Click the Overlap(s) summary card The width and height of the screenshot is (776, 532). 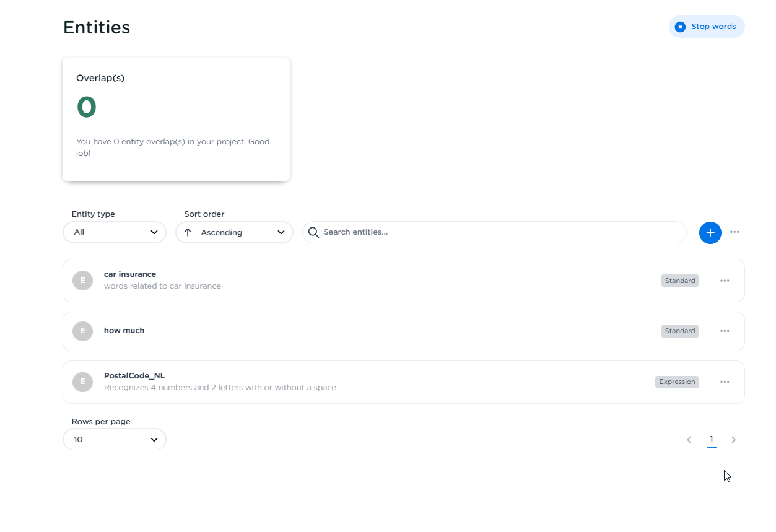(176, 120)
